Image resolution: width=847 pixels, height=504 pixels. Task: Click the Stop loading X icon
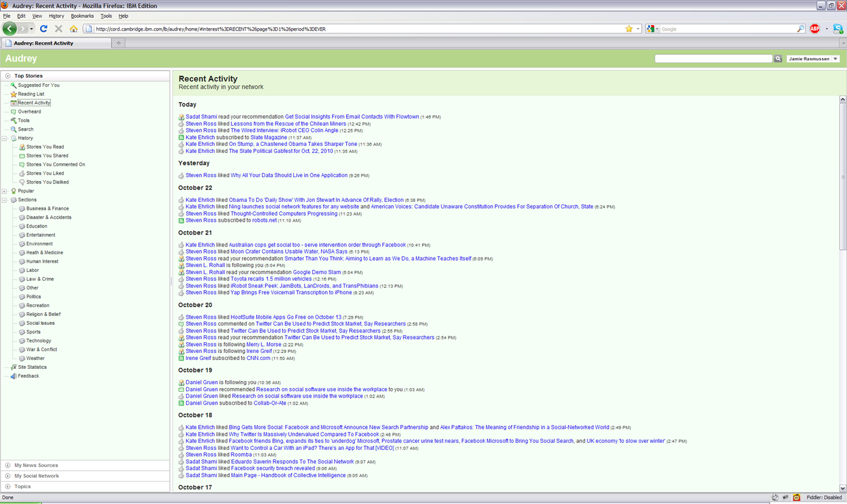59,29
